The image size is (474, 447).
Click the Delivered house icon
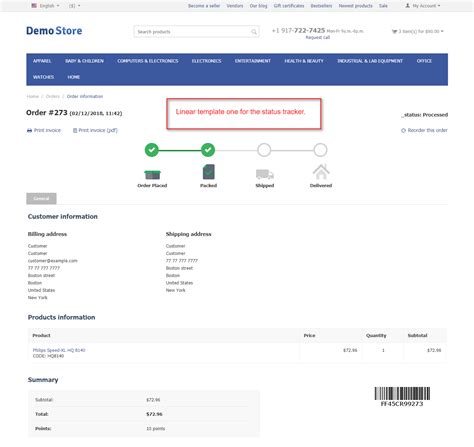pyautogui.click(x=321, y=172)
